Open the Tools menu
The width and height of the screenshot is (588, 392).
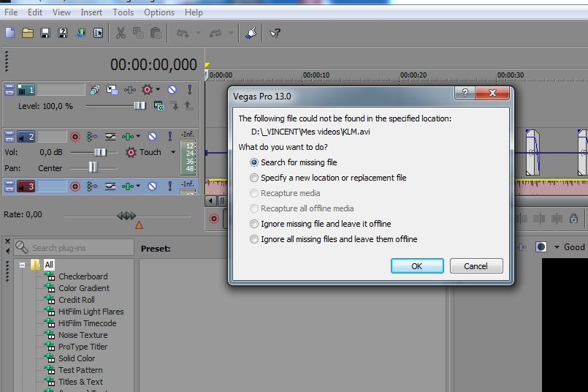coord(123,12)
